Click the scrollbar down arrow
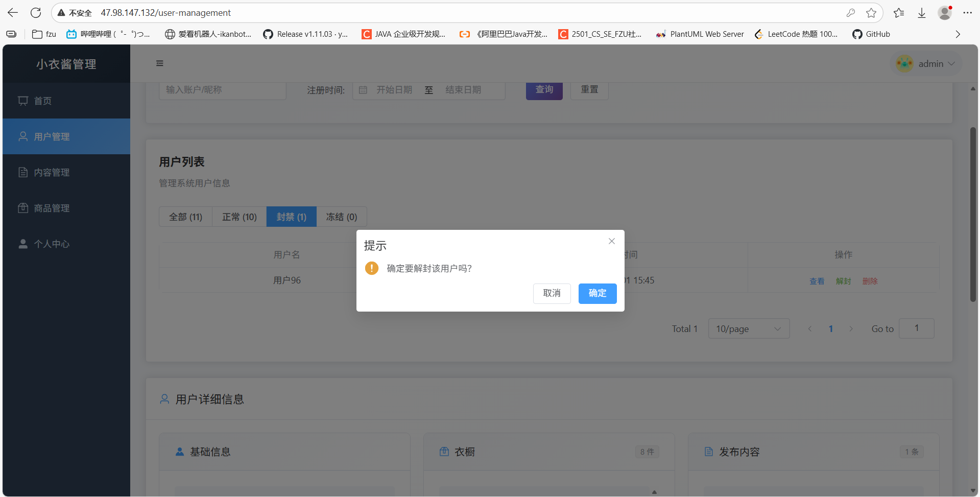Image resolution: width=980 pixels, height=497 pixels. click(x=973, y=491)
